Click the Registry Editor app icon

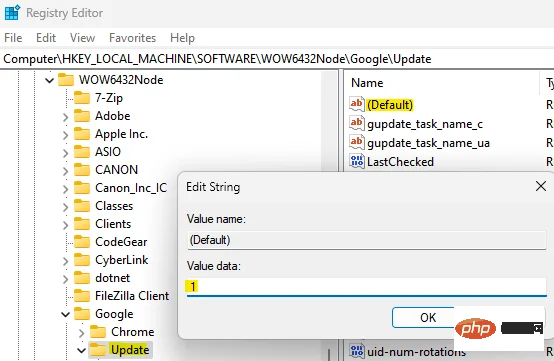pyautogui.click(x=12, y=13)
